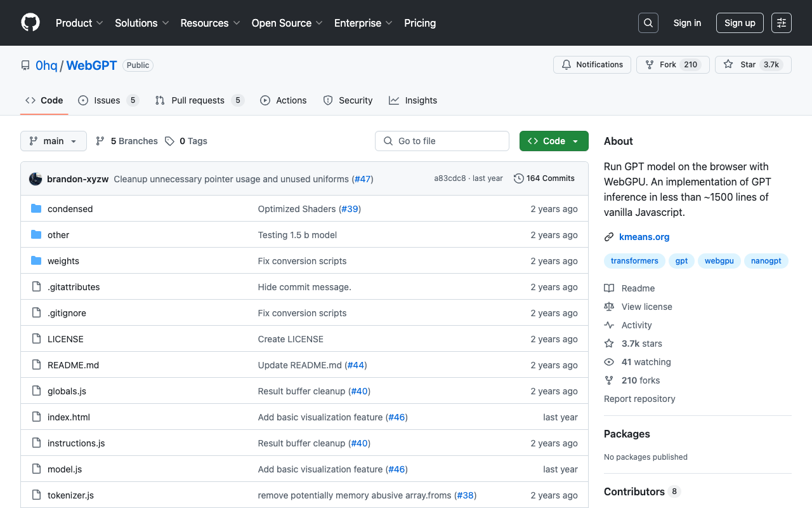This screenshot has height=508, width=812.
Task: Click the star icon on the Star button
Action: pyautogui.click(x=728, y=65)
